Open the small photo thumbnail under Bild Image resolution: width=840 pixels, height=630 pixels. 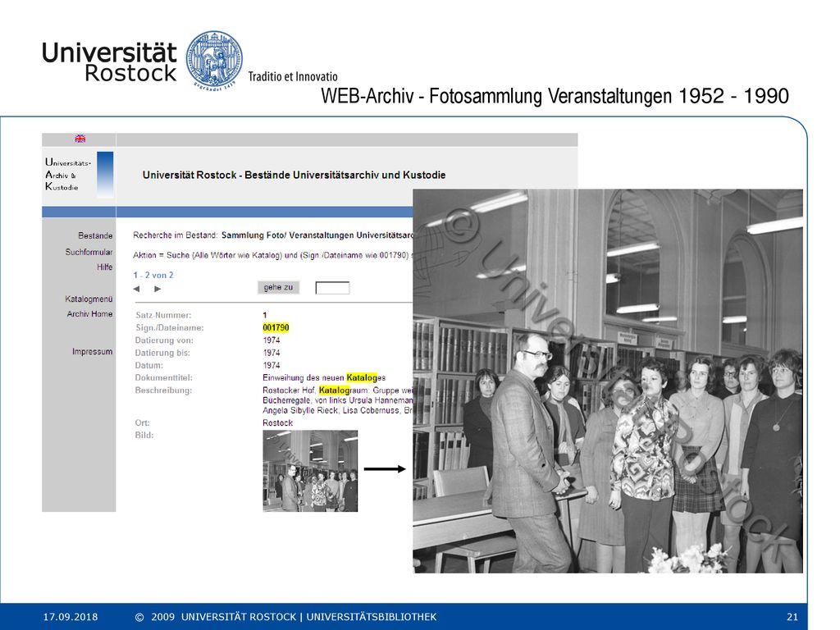click(310, 471)
